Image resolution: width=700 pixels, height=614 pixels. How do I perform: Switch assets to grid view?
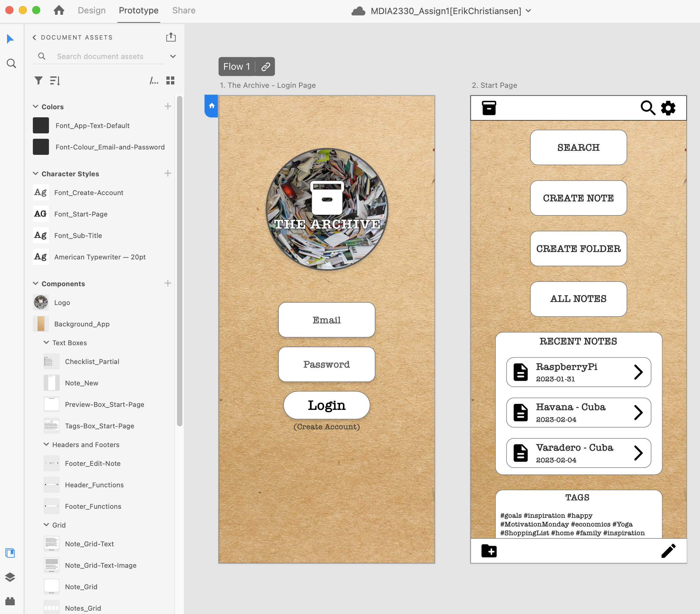click(x=170, y=80)
